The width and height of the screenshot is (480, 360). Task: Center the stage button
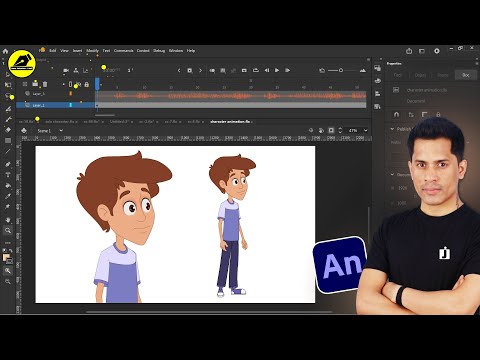coord(311,130)
